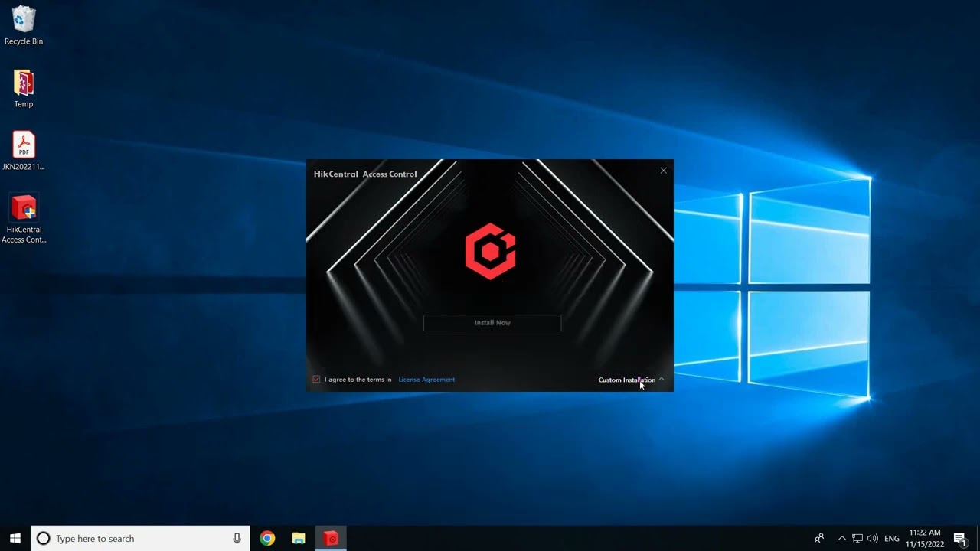This screenshot has height=551, width=980.
Task: Open the People icon in system tray
Action: pos(819,539)
